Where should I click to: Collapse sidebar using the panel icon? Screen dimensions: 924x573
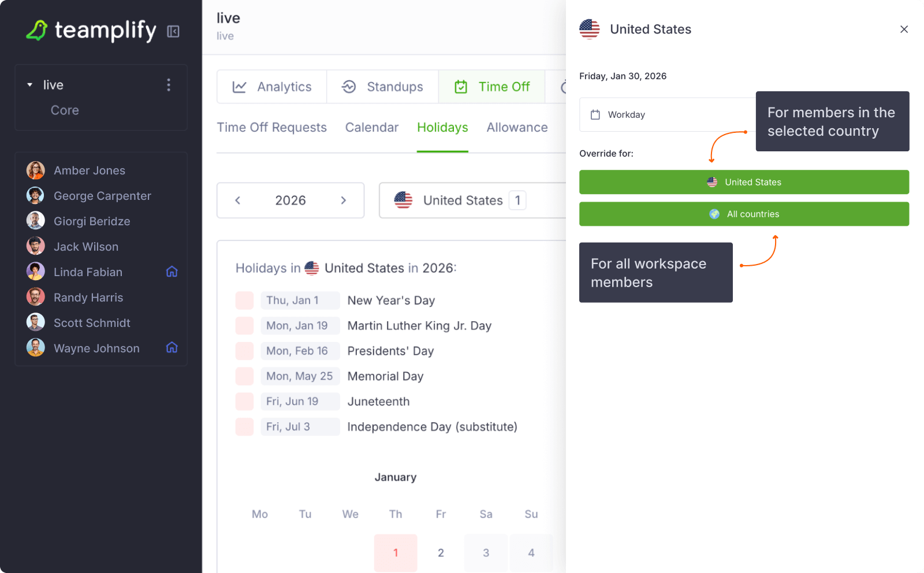[x=173, y=31]
